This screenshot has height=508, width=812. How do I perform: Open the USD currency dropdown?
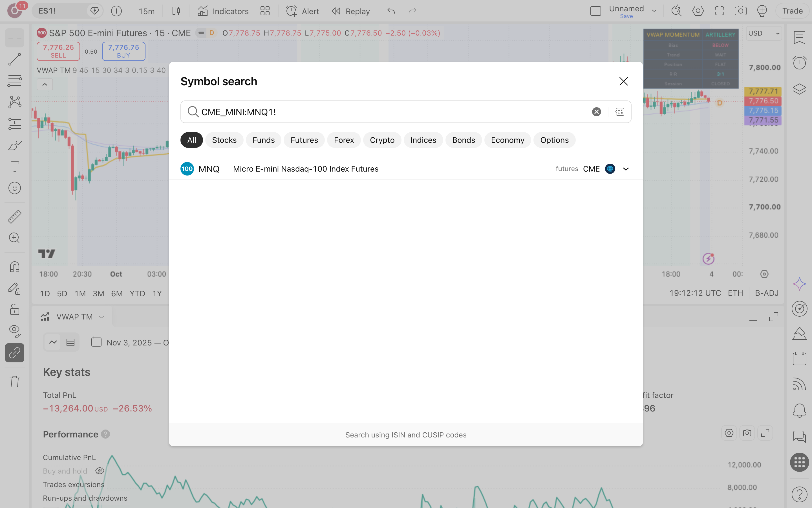point(764,33)
